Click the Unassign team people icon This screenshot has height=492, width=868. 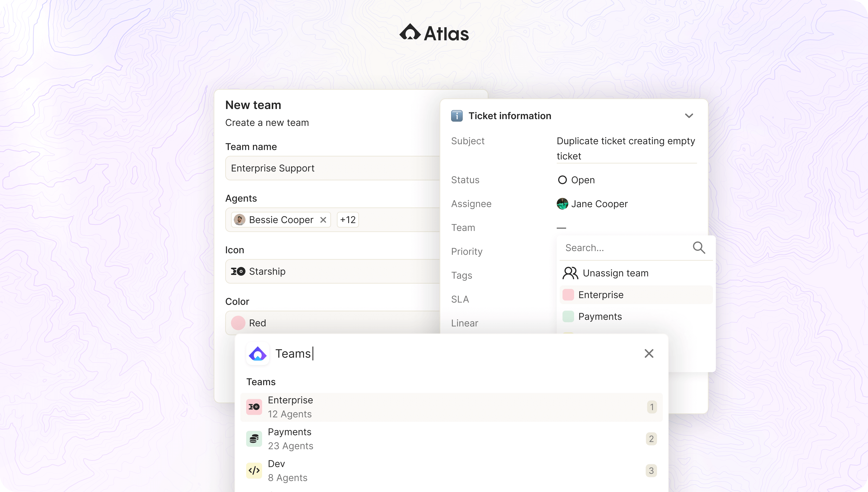click(570, 273)
